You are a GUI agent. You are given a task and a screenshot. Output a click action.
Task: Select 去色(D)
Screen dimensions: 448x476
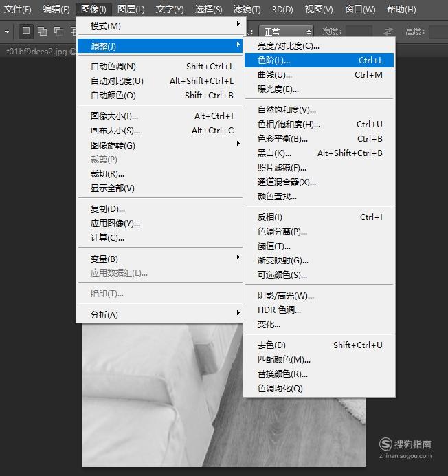pos(319,345)
